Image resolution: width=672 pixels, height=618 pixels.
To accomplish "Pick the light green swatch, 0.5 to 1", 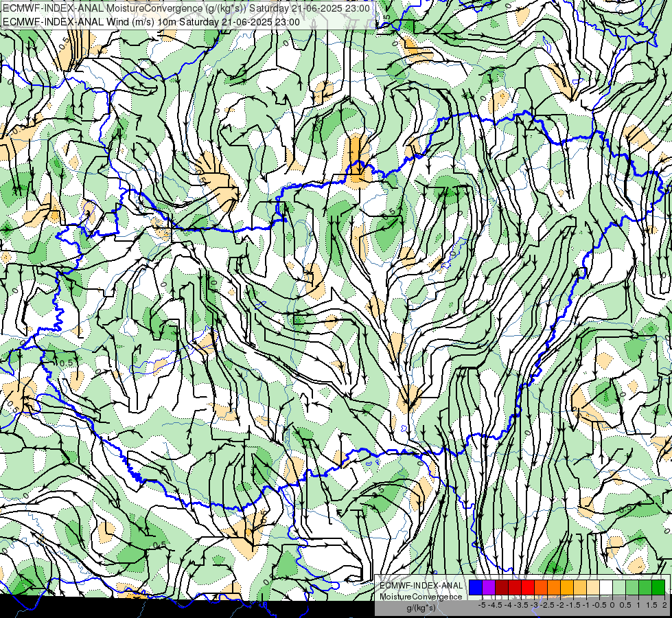I will tap(632, 588).
